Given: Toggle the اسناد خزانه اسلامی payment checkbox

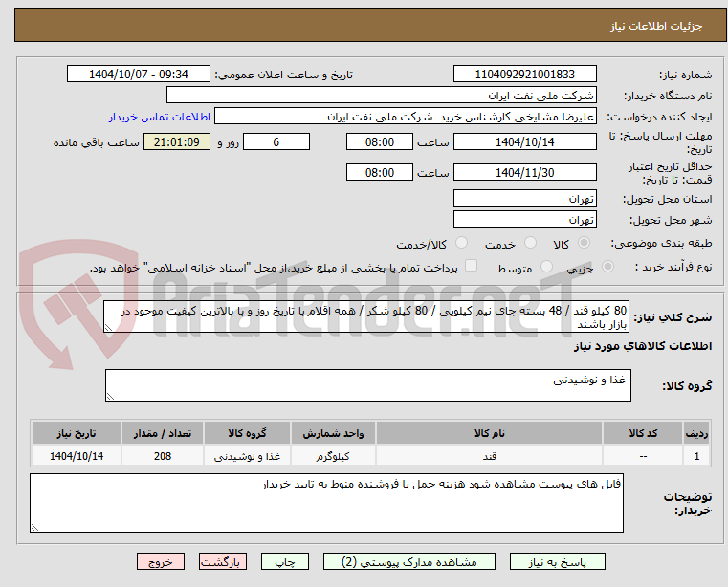Looking at the screenshot, I should click(x=472, y=266).
